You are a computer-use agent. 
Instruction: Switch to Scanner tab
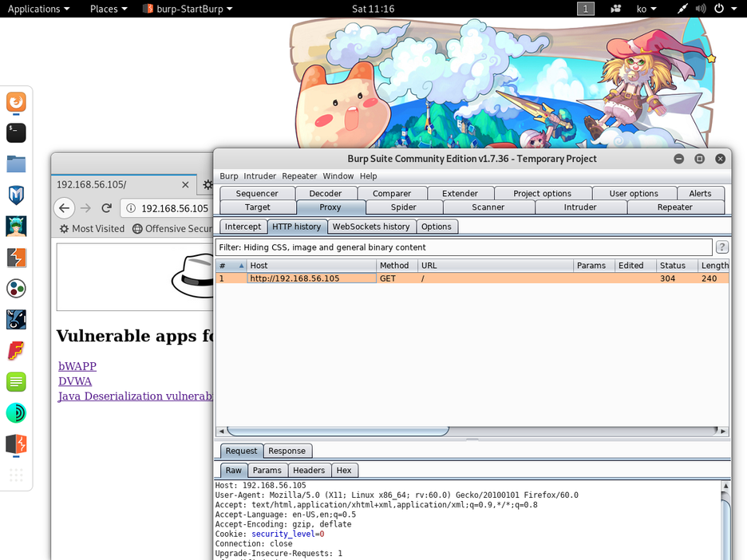click(x=488, y=207)
